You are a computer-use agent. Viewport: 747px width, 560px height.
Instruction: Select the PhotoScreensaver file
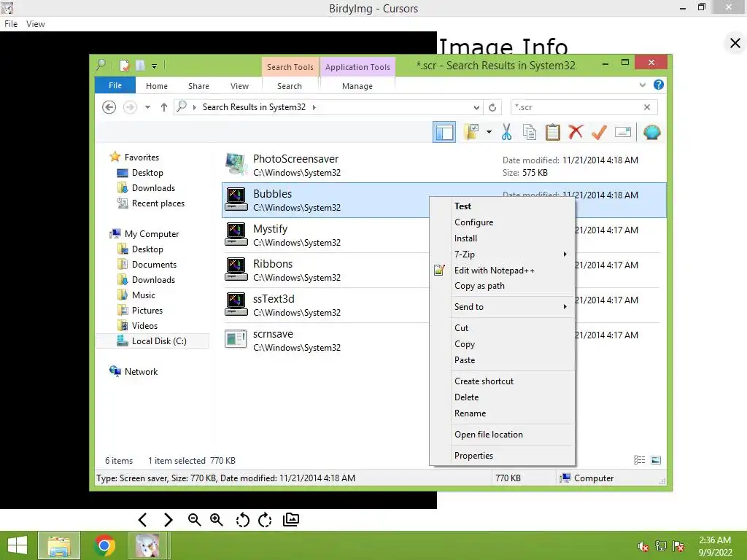point(444,166)
